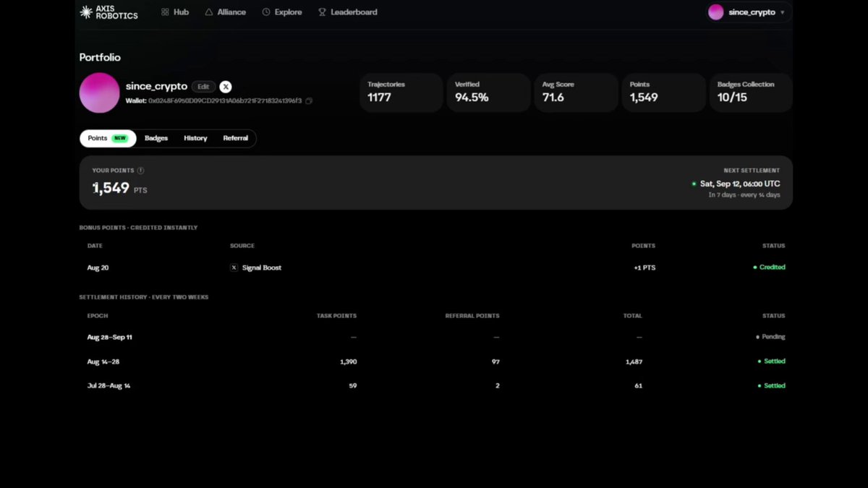This screenshot has width=868, height=488.
Task: Click the Trajectories stat card
Action: pyautogui.click(x=401, y=93)
